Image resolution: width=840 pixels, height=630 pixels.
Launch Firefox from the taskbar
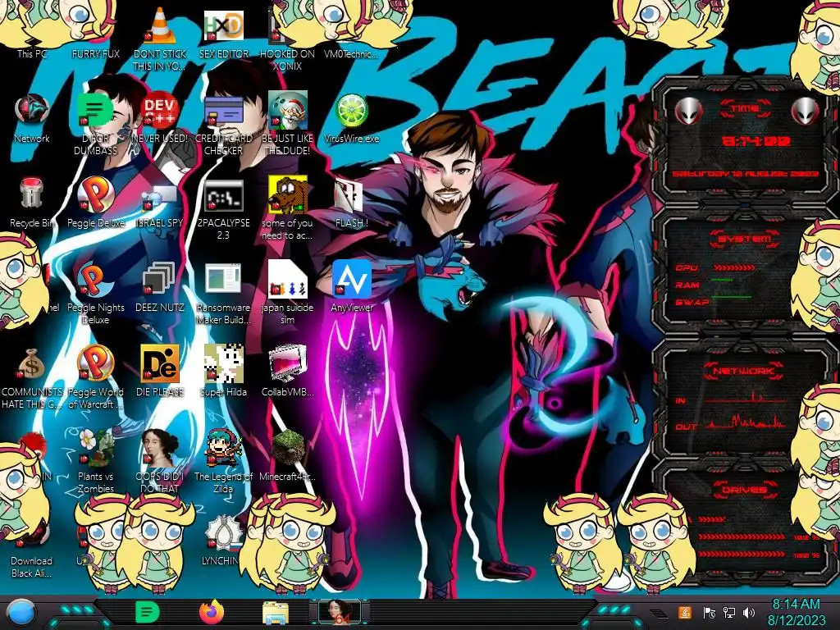[x=212, y=612]
